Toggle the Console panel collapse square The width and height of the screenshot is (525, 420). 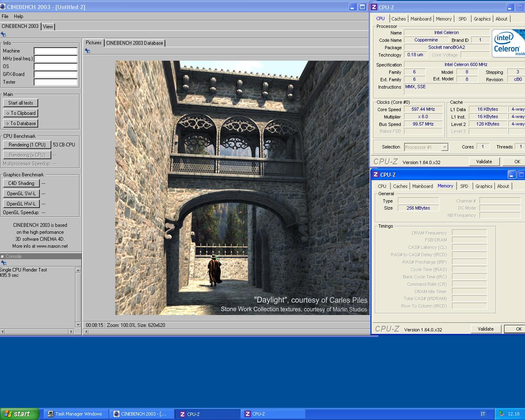(x=2, y=256)
